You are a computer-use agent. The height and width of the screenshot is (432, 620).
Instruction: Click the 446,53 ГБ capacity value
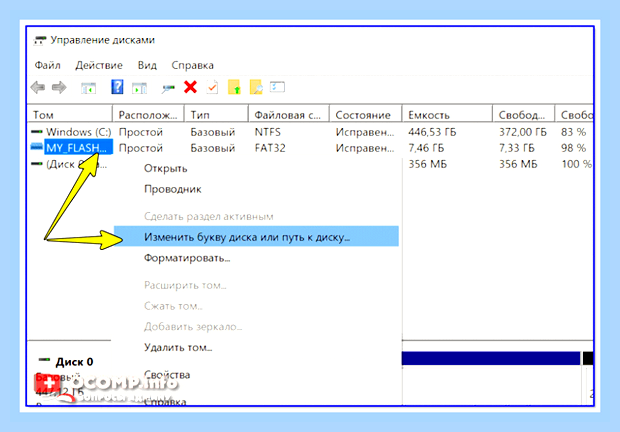pos(432,132)
